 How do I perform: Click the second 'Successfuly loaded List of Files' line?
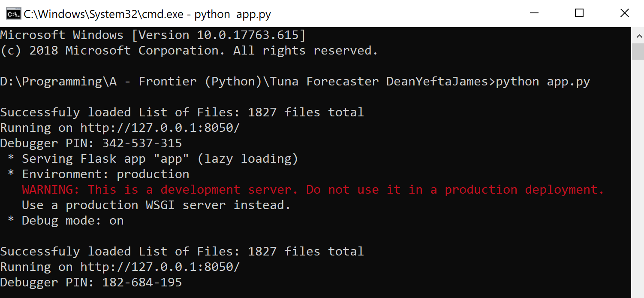(x=182, y=252)
